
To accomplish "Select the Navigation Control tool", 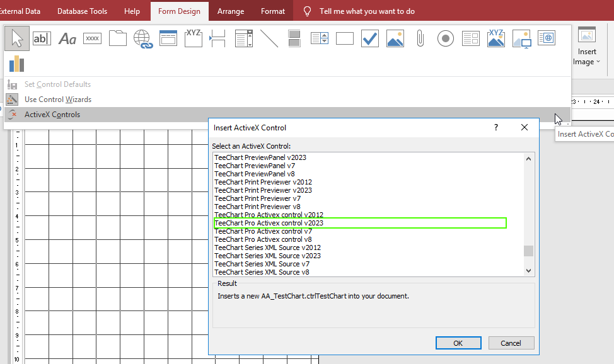I will 168,38.
